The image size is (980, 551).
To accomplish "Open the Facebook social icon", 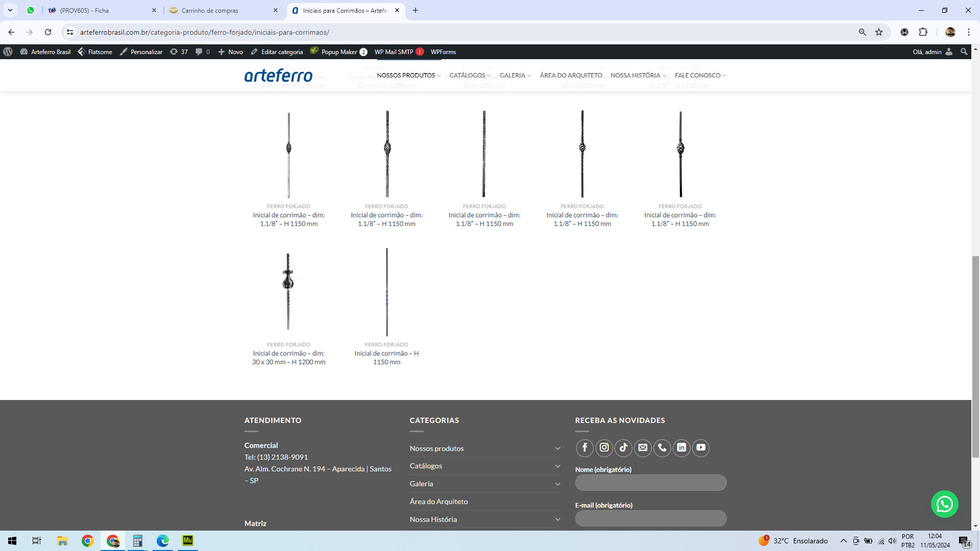I will pos(585,447).
